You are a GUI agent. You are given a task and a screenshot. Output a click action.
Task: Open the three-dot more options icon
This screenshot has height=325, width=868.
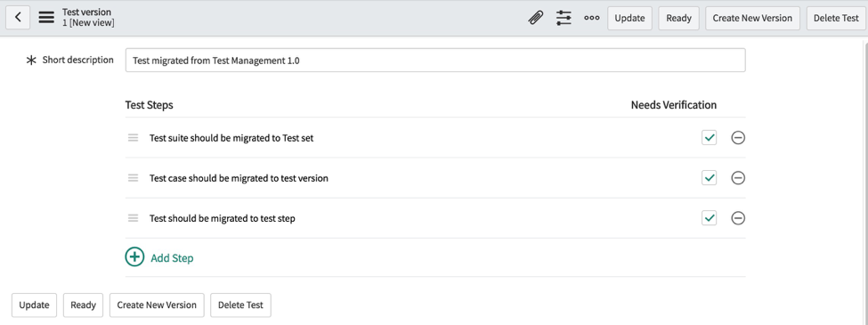click(x=592, y=19)
